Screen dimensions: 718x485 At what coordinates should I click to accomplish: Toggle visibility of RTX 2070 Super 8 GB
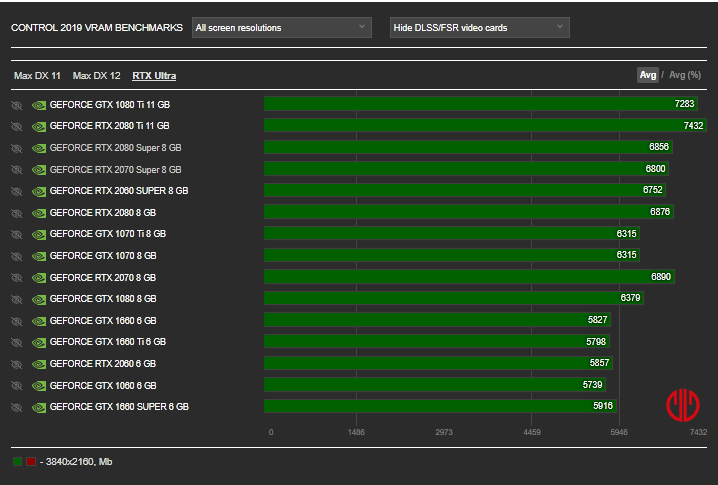(x=16, y=170)
